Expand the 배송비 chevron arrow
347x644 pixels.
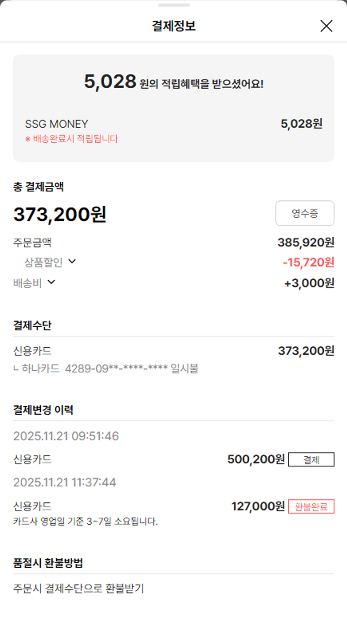51,282
